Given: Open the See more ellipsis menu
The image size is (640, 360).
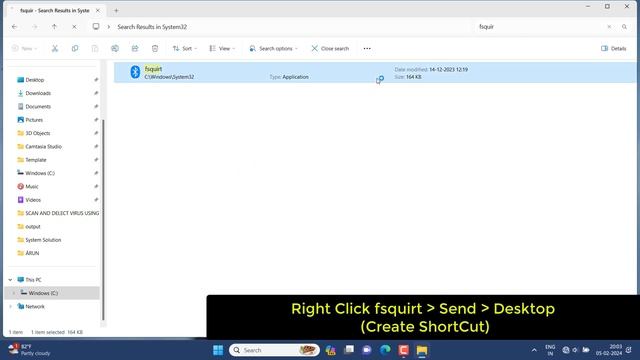Looking at the screenshot, I should click(367, 49).
